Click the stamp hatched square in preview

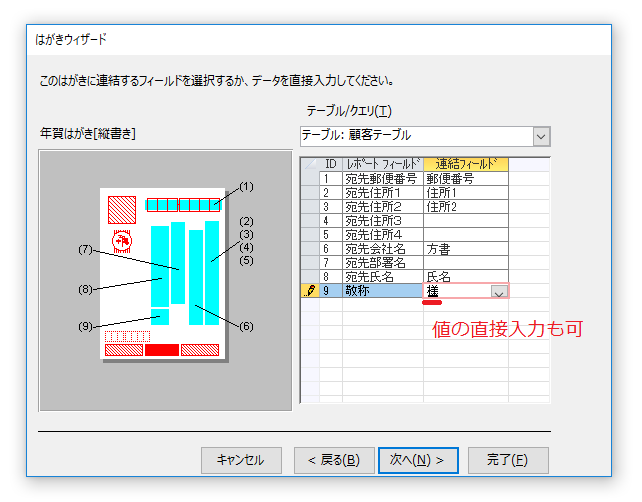(122, 210)
